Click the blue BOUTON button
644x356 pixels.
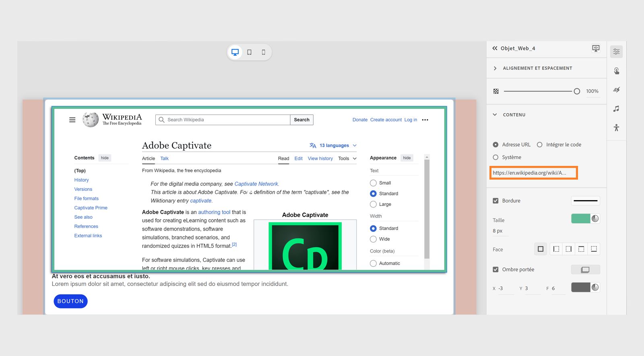[x=70, y=301]
